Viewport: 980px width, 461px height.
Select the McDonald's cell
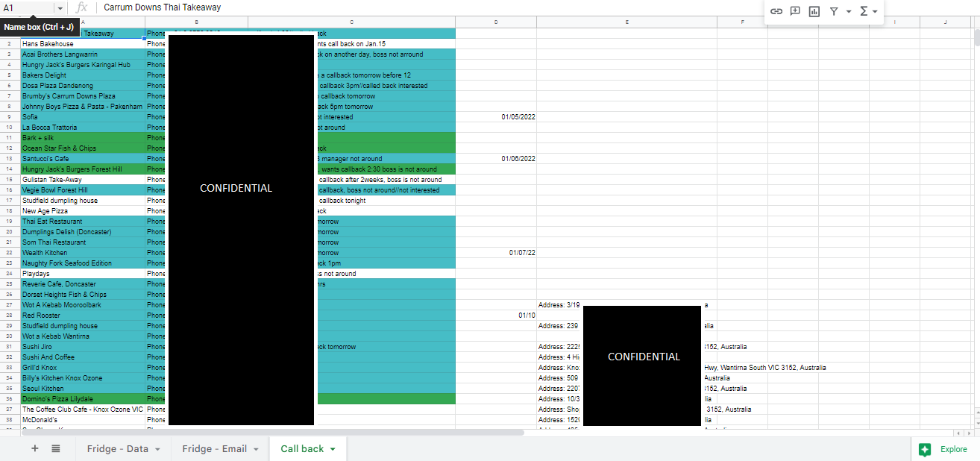tap(82, 420)
